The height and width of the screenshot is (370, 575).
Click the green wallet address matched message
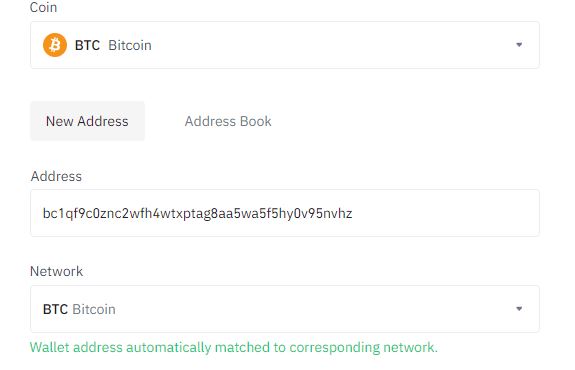(x=234, y=347)
